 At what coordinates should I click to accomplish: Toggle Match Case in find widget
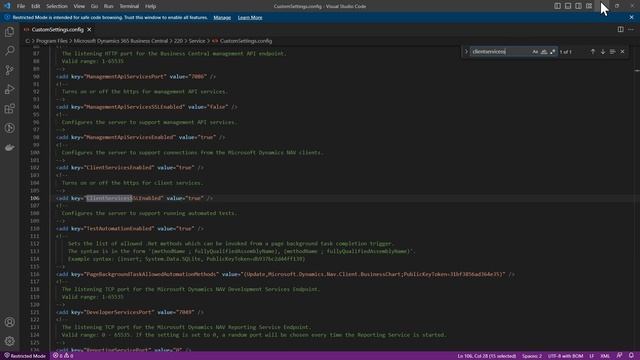click(535, 52)
